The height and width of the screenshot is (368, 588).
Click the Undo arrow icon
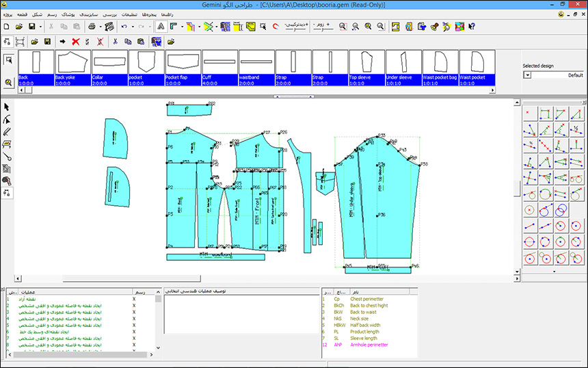[x=124, y=27]
